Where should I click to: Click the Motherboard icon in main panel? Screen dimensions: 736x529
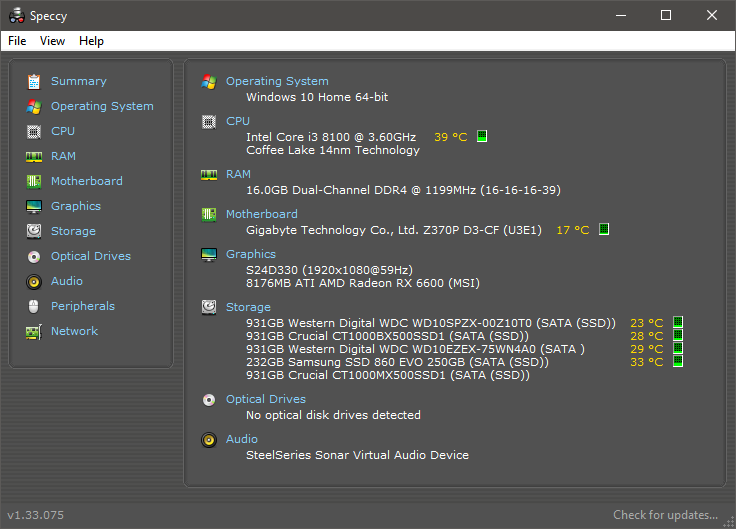[x=209, y=215]
